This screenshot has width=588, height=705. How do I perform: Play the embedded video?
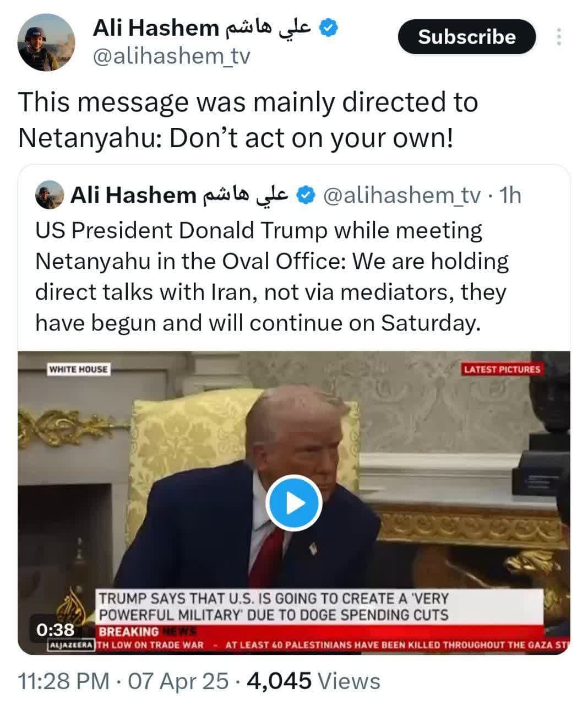(293, 503)
